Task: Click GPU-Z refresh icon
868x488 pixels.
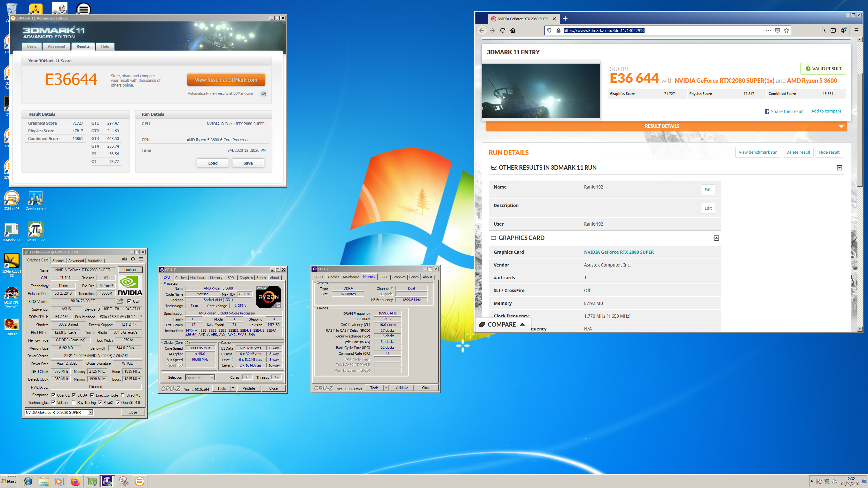Action: point(133,259)
